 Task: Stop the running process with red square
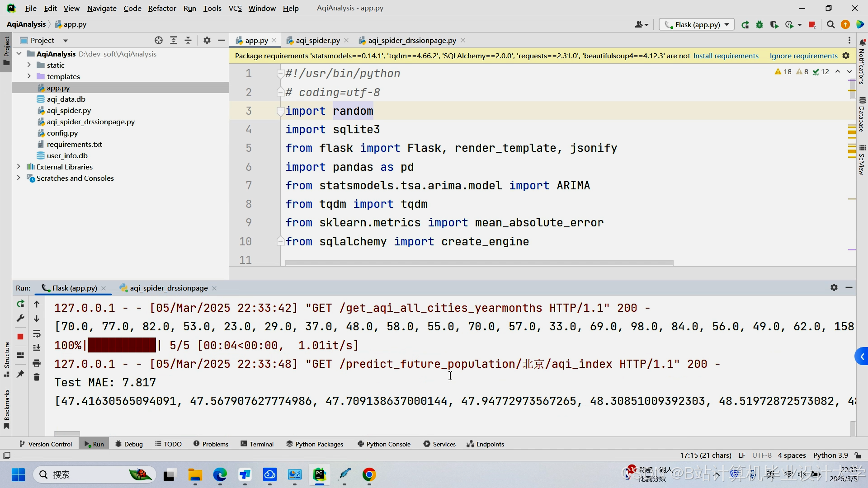20,337
